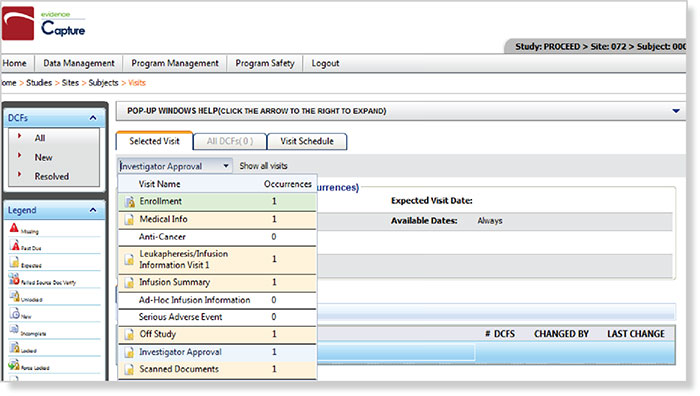Click the Unlocked legend icon
This screenshot has width=700, height=396.
coord(14,296)
